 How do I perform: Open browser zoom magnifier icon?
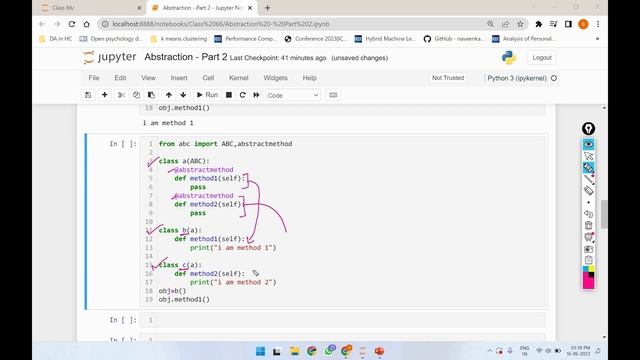tap(490, 24)
